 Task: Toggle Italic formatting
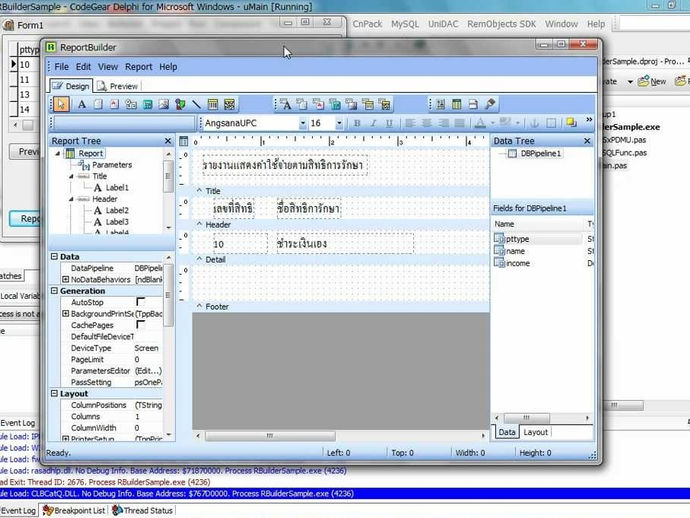(373, 123)
